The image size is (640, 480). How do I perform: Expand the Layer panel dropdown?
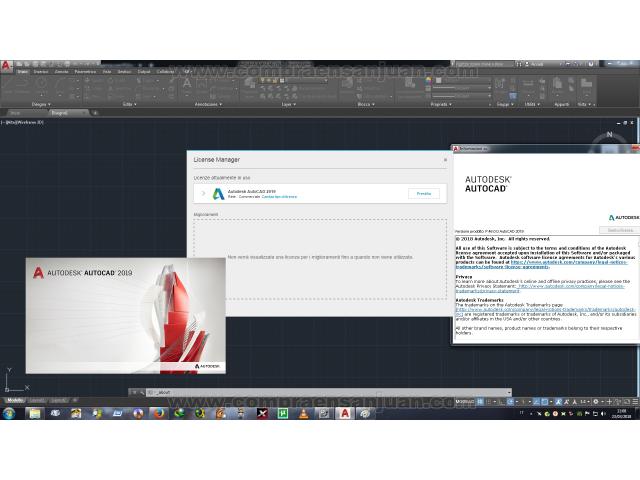(x=289, y=104)
